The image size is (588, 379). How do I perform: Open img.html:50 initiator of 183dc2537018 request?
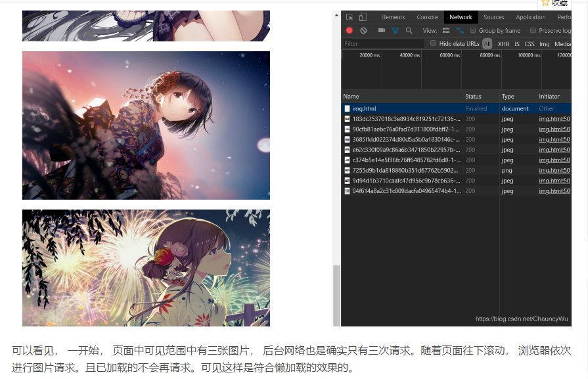[x=554, y=119]
